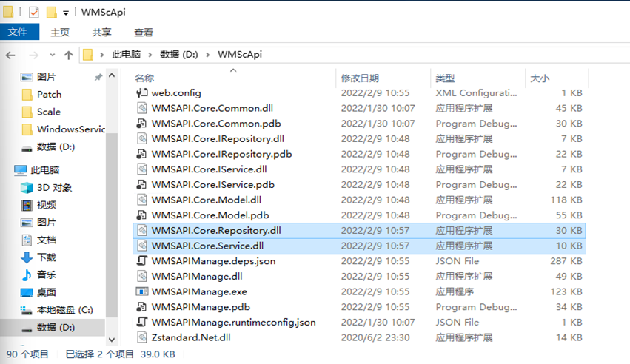Go forward with the forward arrow button
The height and width of the screenshot is (364, 630).
click(x=34, y=55)
